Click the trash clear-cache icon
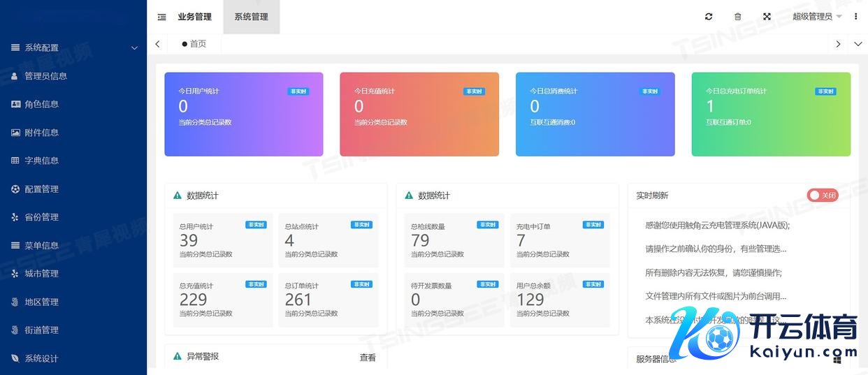The image size is (868, 375). click(x=737, y=17)
